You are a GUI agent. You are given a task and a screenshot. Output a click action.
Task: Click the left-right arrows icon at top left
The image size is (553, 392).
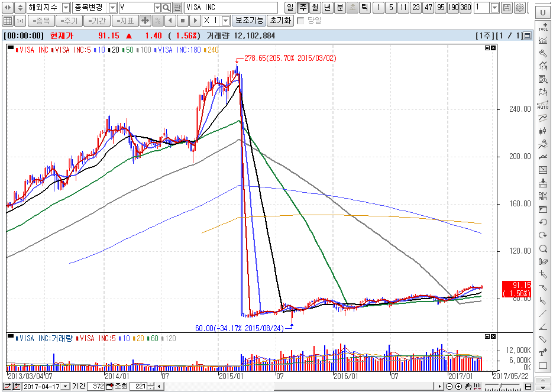click(x=8, y=8)
